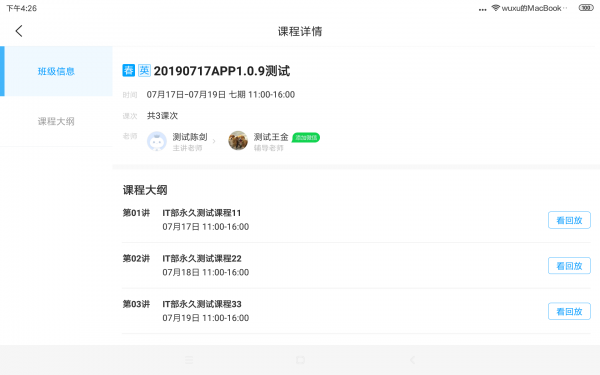Tap the Android recent-apps menu button
Viewport: 600px width, 375px height.
click(189, 360)
